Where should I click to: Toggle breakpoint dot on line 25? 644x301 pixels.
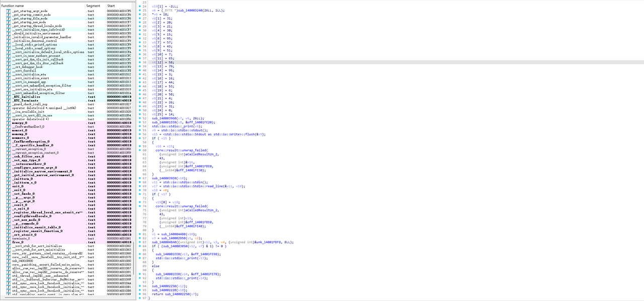coord(139,11)
